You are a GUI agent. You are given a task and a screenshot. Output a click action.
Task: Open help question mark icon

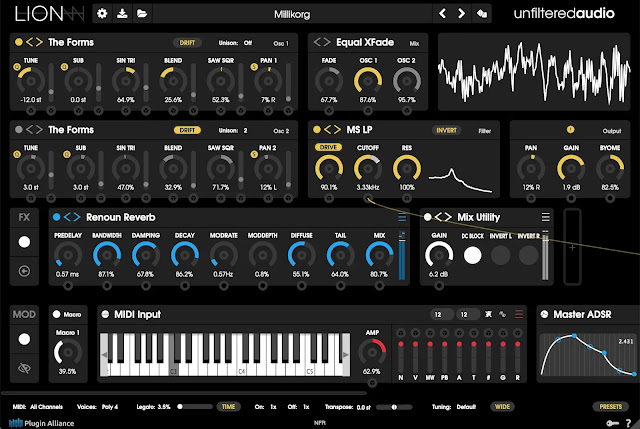(x=629, y=423)
